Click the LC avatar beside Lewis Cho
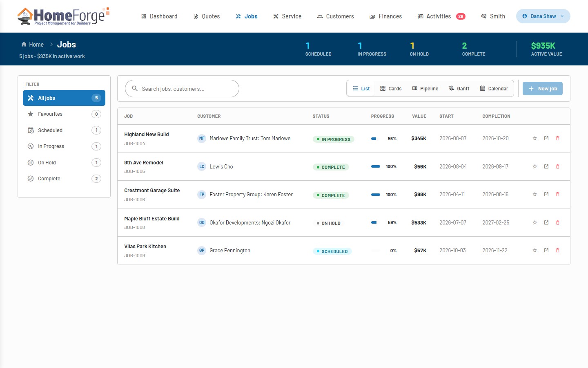Viewport: 588px width, 368px height. point(202,166)
